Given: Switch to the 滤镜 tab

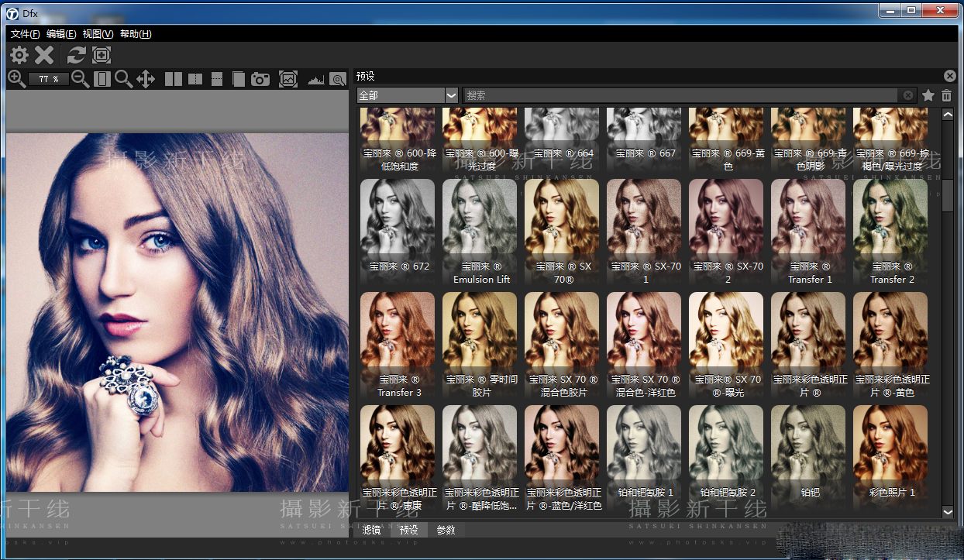Looking at the screenshot, I should 372,530.
